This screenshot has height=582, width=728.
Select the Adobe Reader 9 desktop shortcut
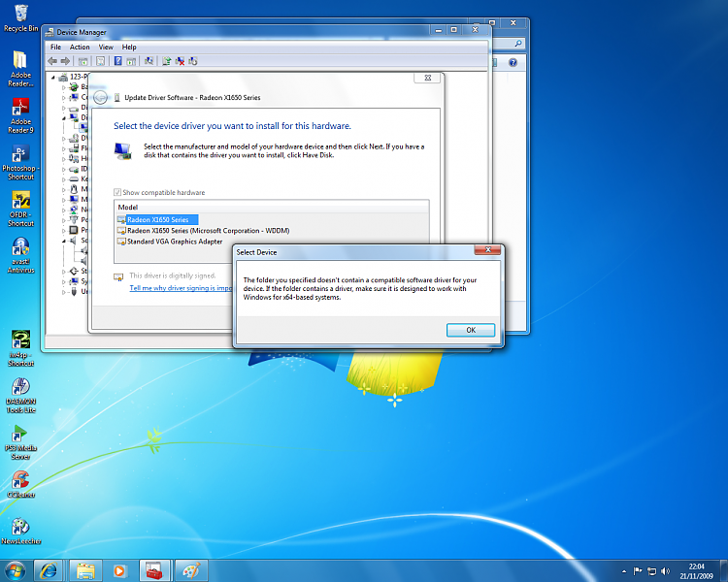[x=21, y=115]
